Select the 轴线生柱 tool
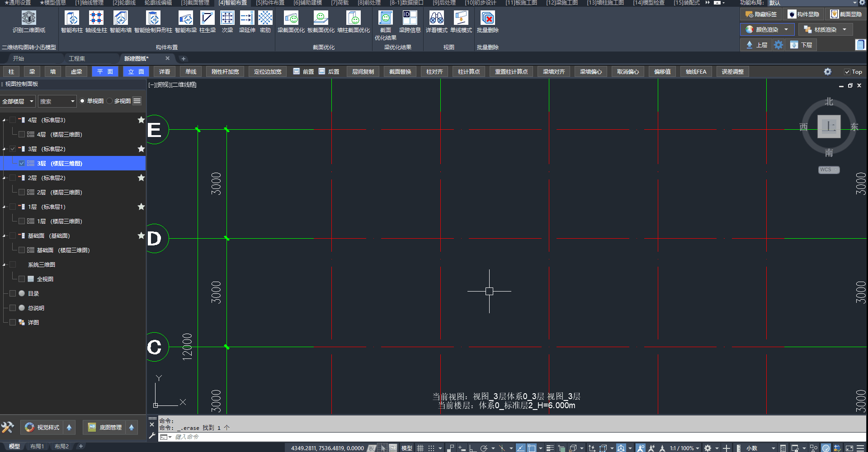Screen dimensions: 868x452 [x=96, y=19]
